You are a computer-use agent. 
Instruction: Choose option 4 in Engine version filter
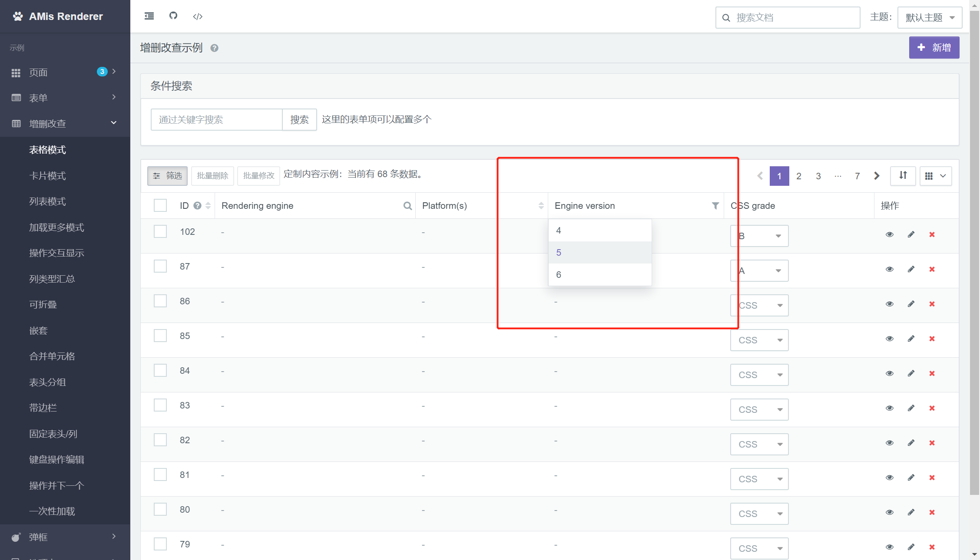click(x=600, y=231)
